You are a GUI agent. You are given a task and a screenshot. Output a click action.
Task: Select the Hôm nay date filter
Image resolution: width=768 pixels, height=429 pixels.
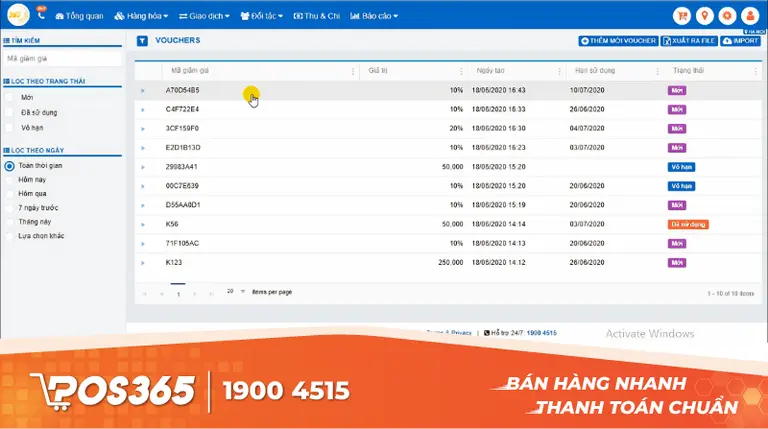tap(9, 180)
